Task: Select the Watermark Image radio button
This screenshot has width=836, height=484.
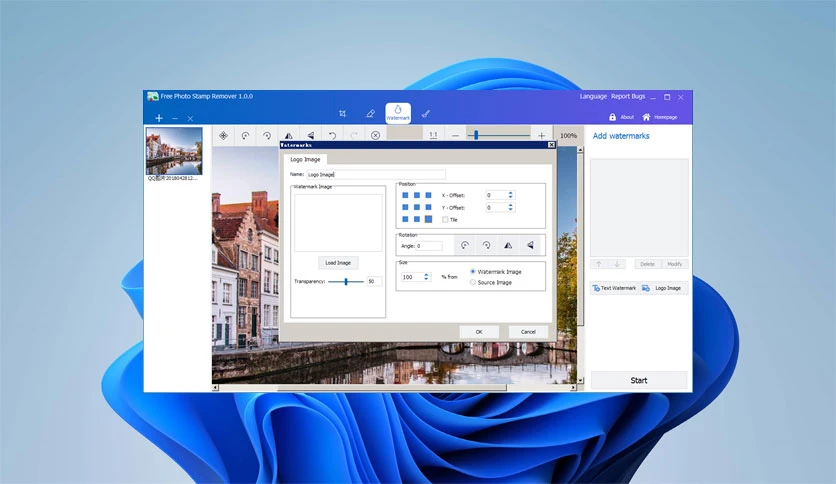Action: [x=473, y=271]
